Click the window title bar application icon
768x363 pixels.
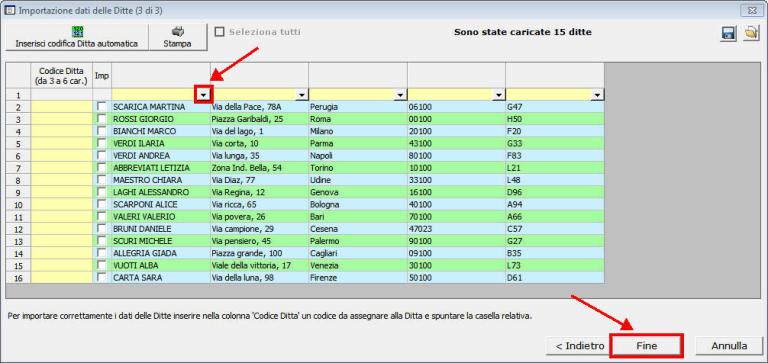tap(9, 11)
